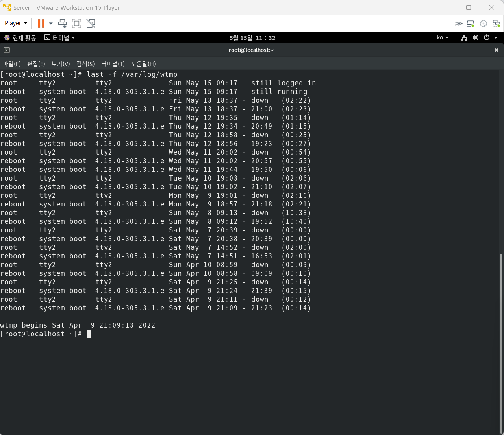
Task: Open the 터미널(T) menu
Action: coord(113,64)
